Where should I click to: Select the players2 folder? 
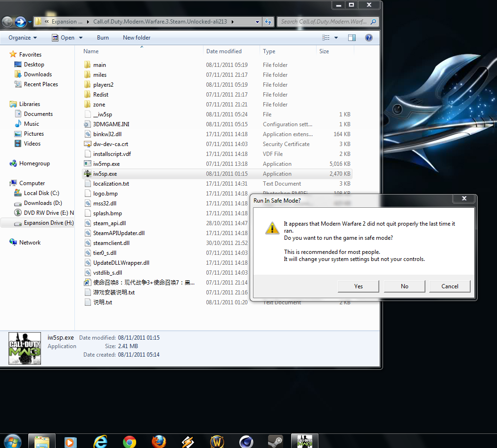(99, 85)
